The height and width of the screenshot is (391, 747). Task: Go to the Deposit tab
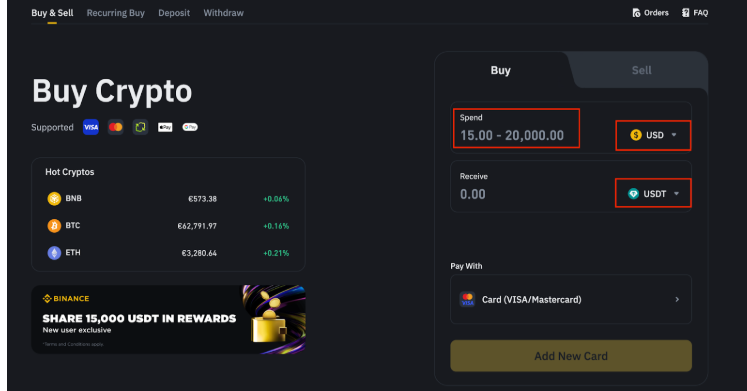[174, 13]
